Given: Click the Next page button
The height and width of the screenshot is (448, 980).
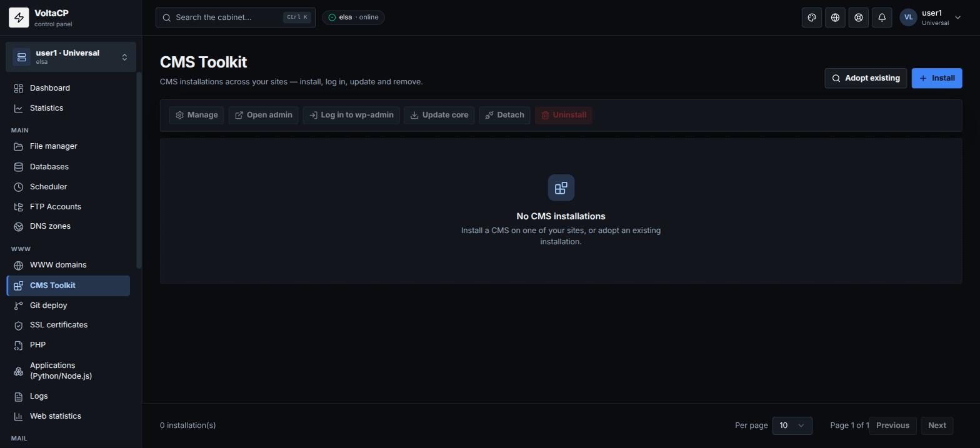Looking at the screenshot, I should pyautogui.click(x=937, y=426).
